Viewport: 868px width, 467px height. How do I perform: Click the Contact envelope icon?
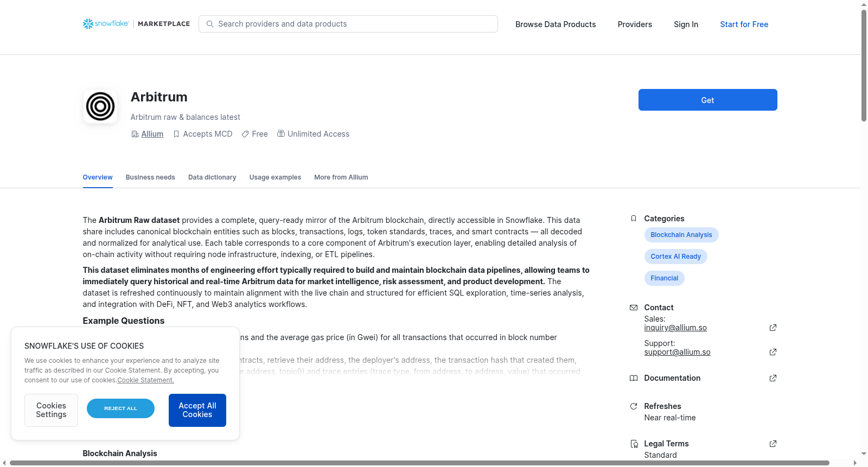point(634,308)
